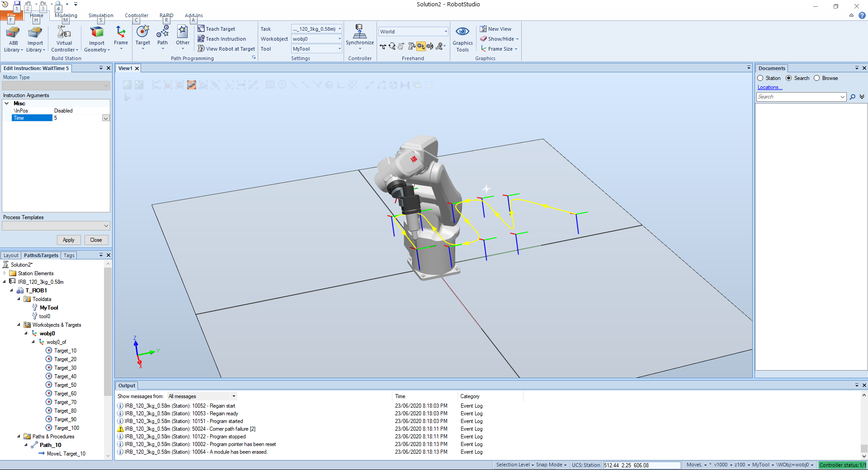Select the Browse radio button
This screenshot has width=868, height=470.
817,78
